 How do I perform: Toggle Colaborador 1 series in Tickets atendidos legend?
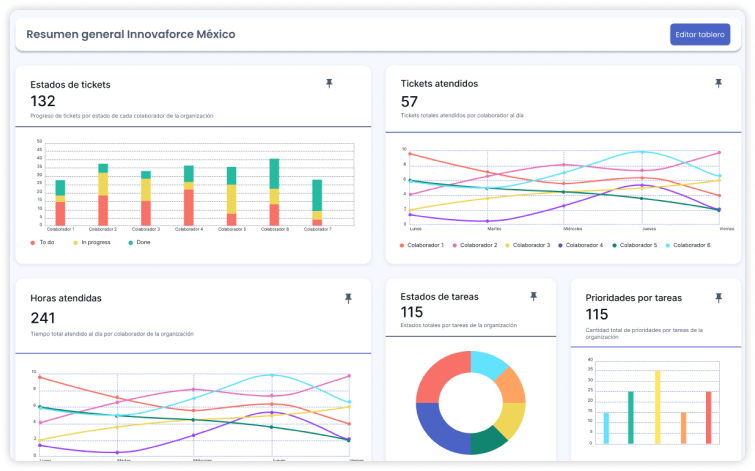(x=422, y=245)
